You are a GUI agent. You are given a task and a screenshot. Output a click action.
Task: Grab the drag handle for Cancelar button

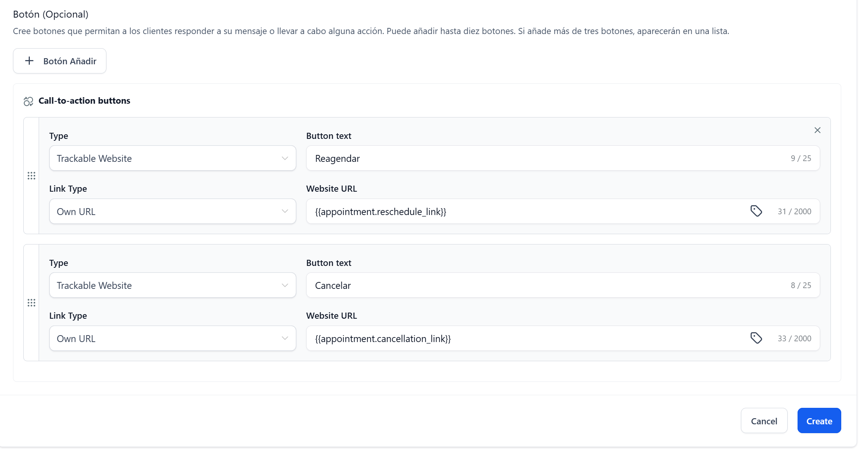click(31, 303)
